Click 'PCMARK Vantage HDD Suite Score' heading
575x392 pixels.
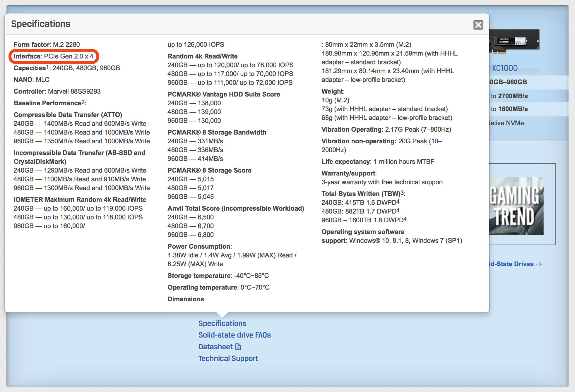pyautogui.click(x=224, y=94)
